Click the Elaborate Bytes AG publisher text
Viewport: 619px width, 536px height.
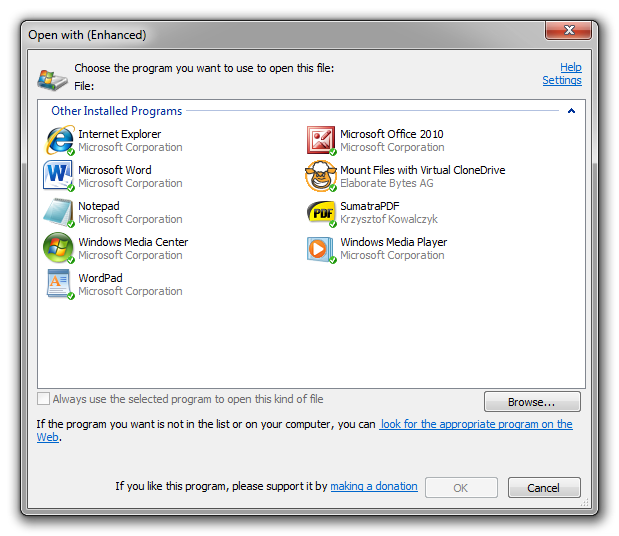tap(387, 183)
